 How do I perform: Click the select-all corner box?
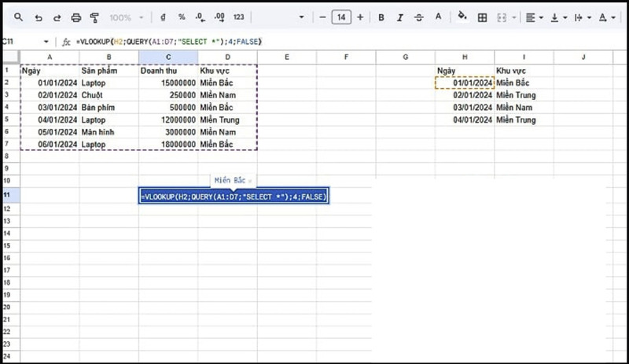point(11,57)
